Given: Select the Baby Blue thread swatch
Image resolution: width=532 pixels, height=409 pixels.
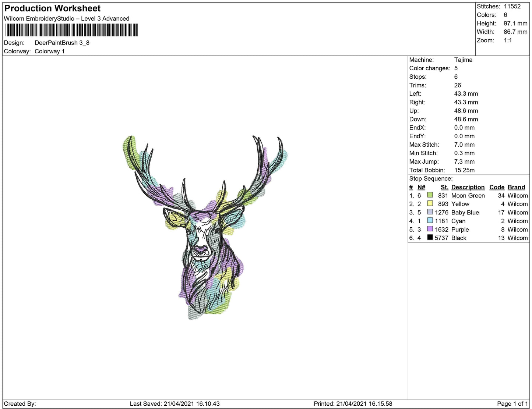Looking at the screenshot, I should (429, 212).
